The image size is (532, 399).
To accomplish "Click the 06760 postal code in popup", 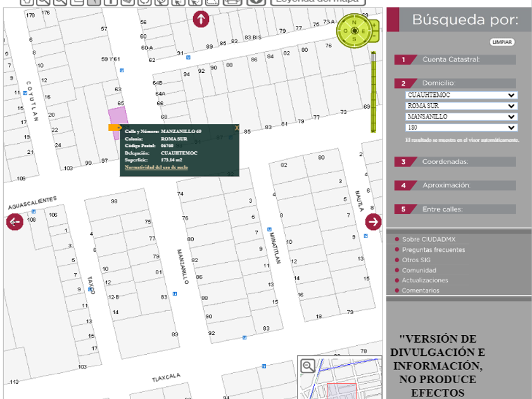I will pyautogui.click(x=167, y=146).
